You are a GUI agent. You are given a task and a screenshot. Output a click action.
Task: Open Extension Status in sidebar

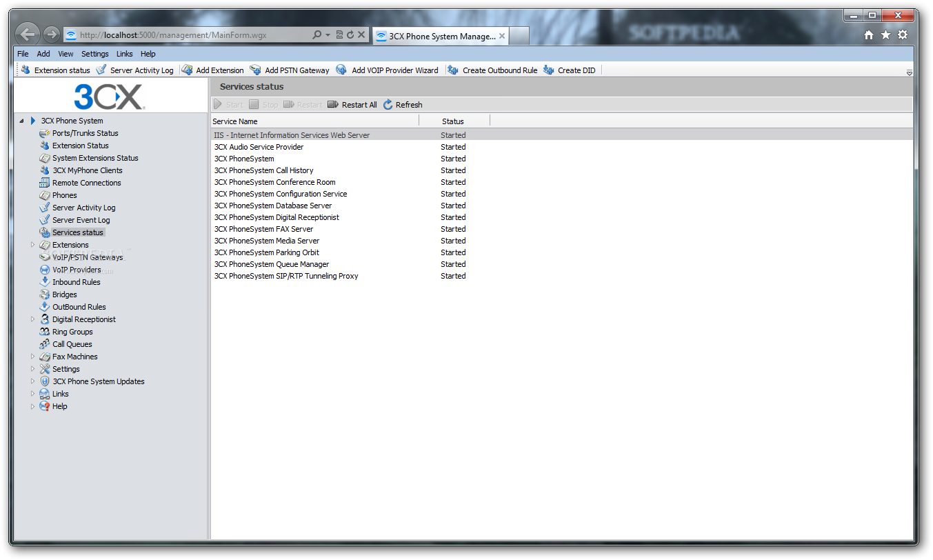80,146
